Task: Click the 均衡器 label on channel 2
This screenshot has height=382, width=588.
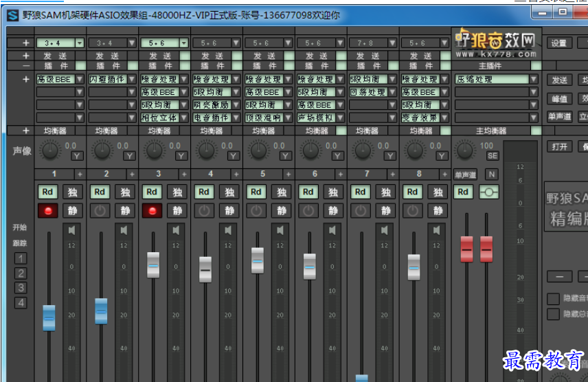Action: click(107, 131)
